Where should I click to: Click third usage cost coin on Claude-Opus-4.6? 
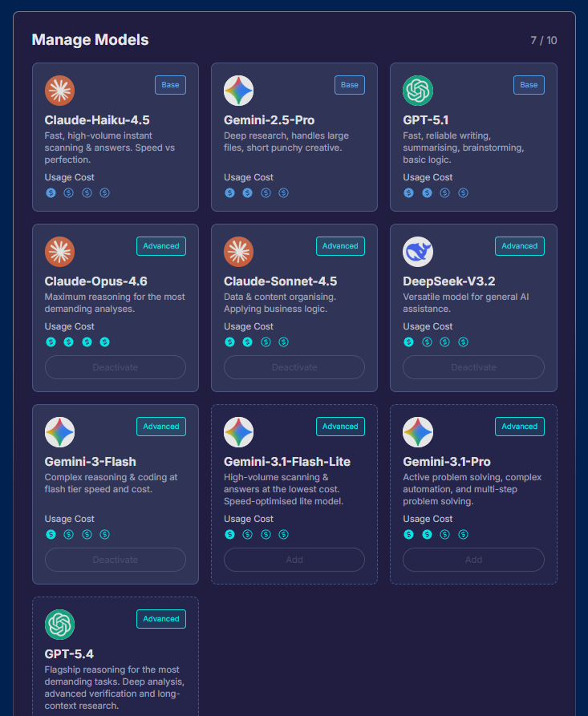pyautogui.click(x=87, y=342)
